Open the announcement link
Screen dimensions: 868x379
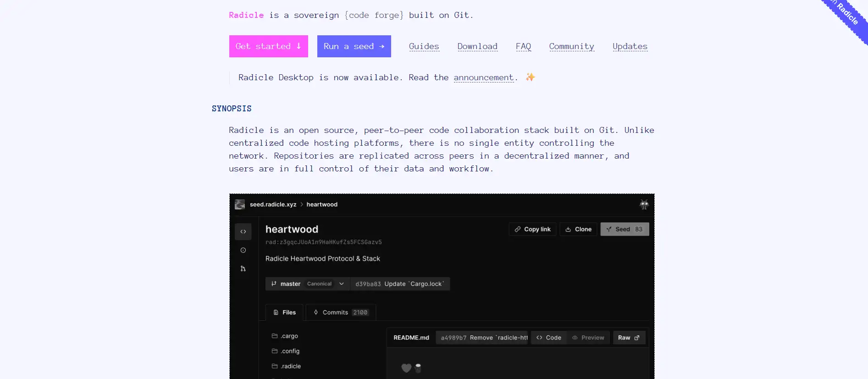click(x=483, y=77)
